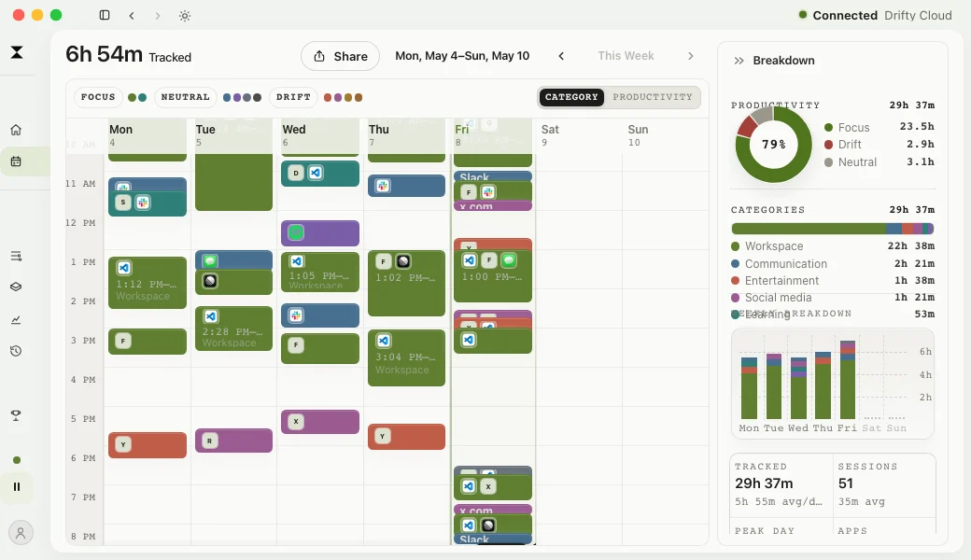This screenshot has height=560, width=971.
Task: Pause tracking with the sidebar pause button
Action: [x=17, y=486]
